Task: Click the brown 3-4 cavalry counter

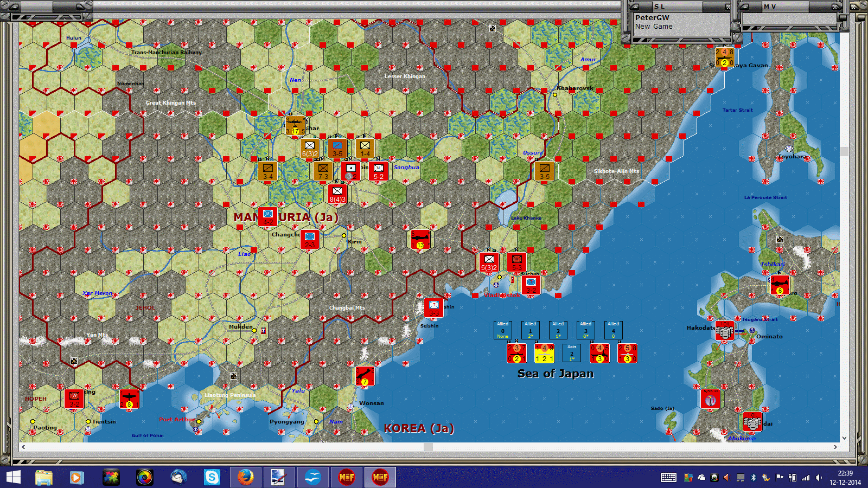Action: click(x=268, y=171)
